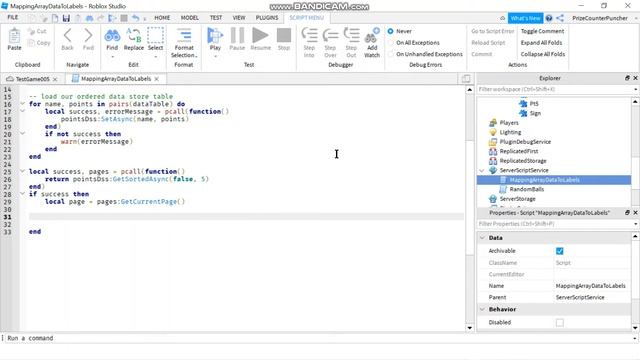Click the Paste icon in Clipboard group
640x360 pixels.
[x=14, y=36]
